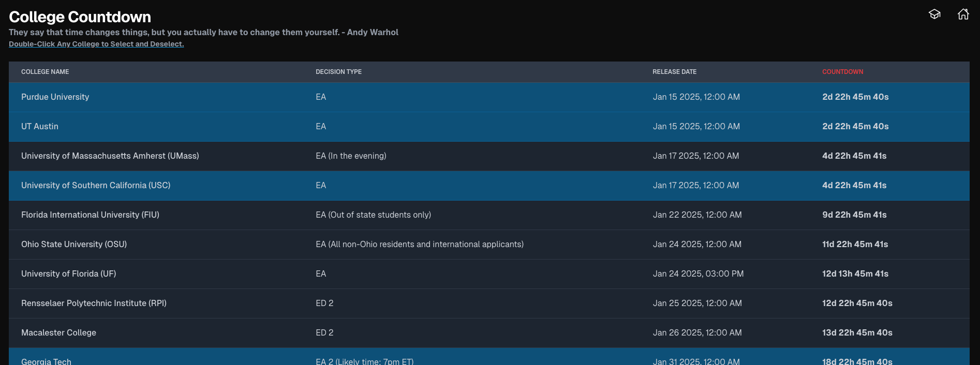Select Rensselaer Polytechnic Institute row
The height and width of the screenshot is (365, 980).
tap(94, 303)
